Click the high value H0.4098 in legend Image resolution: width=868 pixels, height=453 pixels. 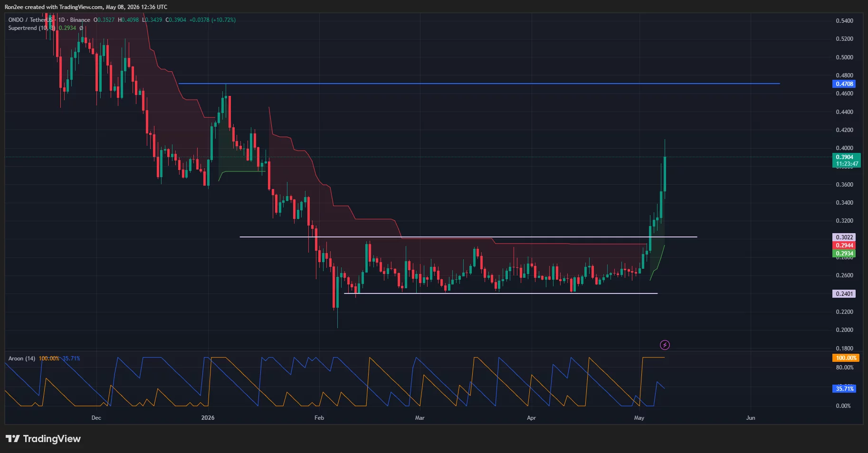pos(128,20)
